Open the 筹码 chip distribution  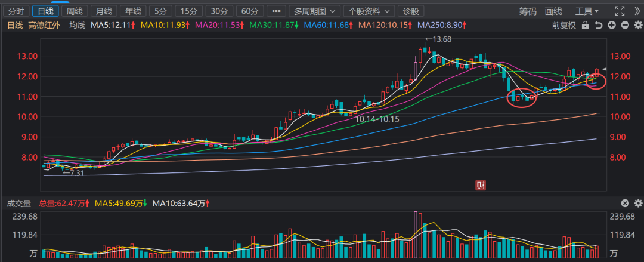click(528, 11)
